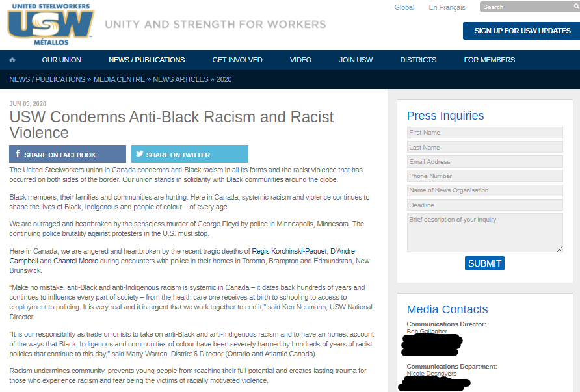The height and width of the screenshot is (392, 580).
Task: Click the Global link
Action: [x=404, y=7]
